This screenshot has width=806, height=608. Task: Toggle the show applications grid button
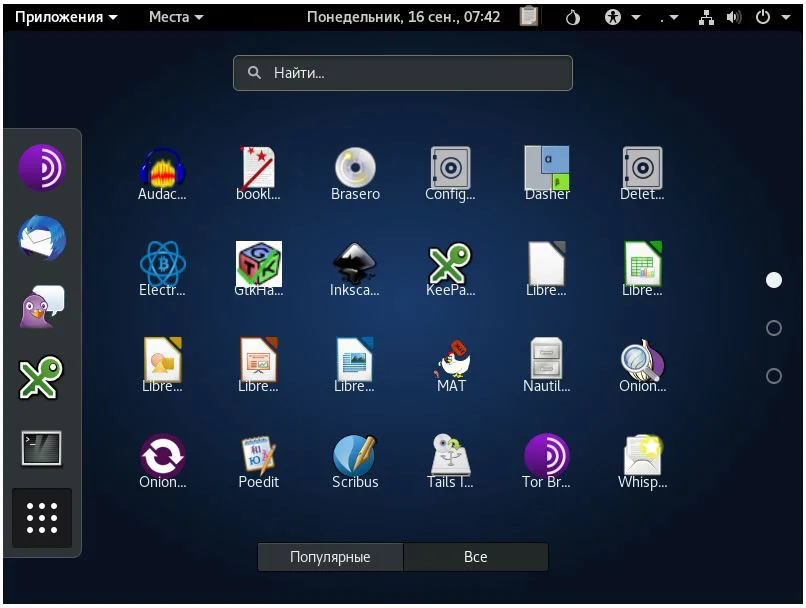pos(42,517)
